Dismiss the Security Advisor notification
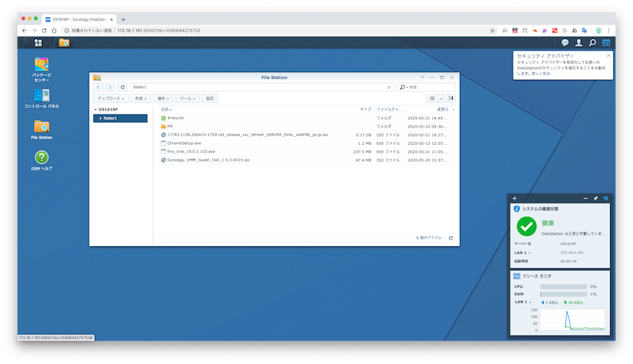The width and height of the screenshot is (633, 364). [x=608, y=55]
